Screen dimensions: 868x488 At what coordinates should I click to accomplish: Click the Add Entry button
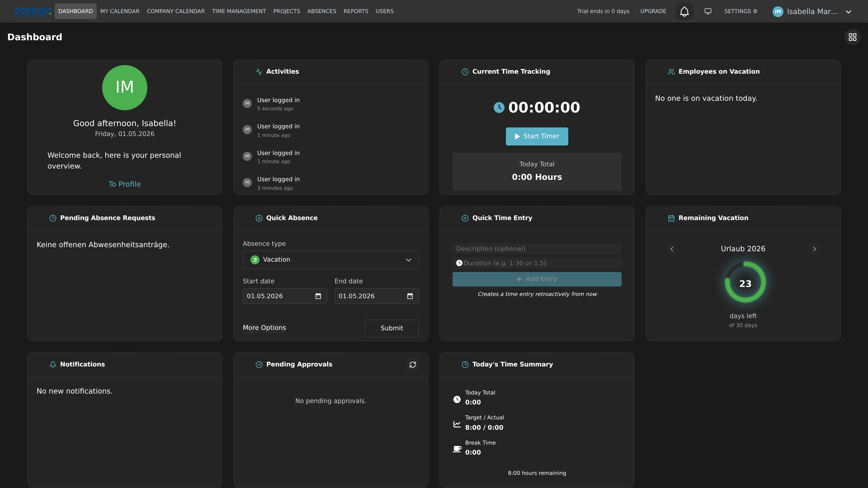[x=537, y=279]
